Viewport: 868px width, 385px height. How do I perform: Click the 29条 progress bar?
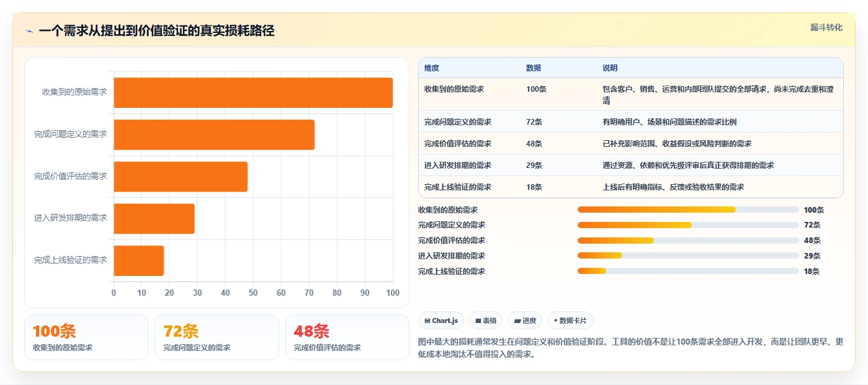click(x=688, y=255)
